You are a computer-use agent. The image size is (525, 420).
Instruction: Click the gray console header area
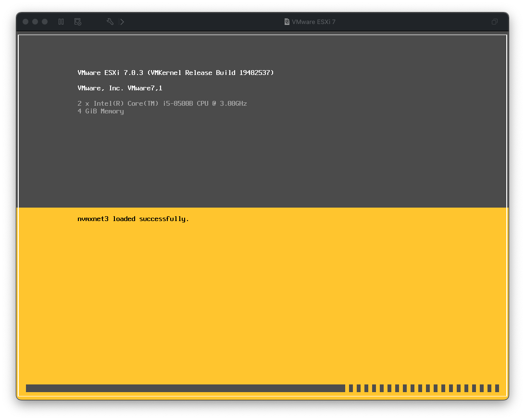[337, 154]
